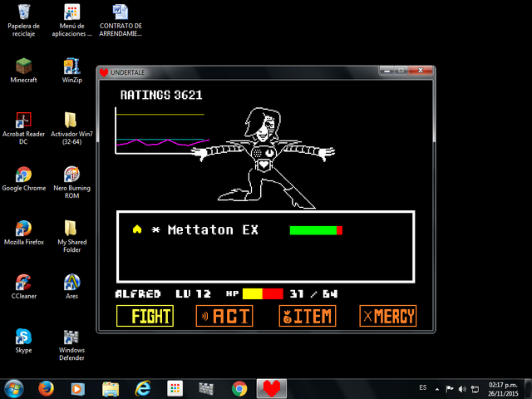Click the ALFRED player name
The height and width of the screenshot is (399, 532).
(138, 293)
